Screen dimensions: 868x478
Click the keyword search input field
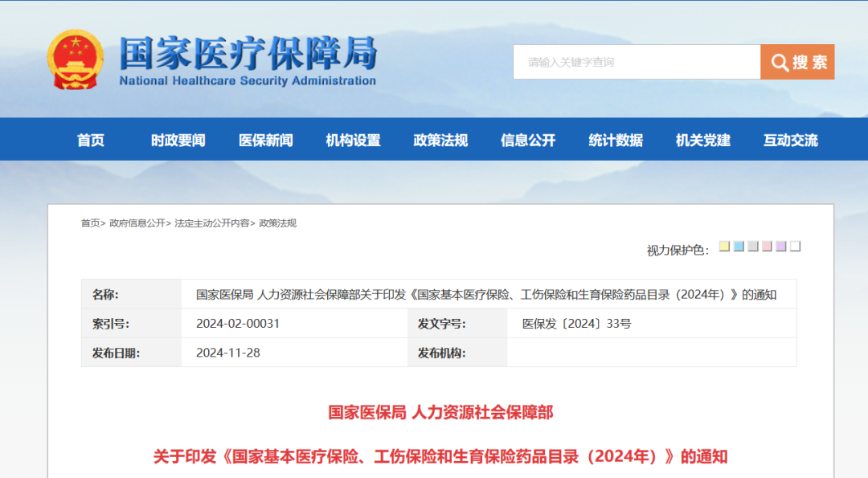(x=637, y=62)
